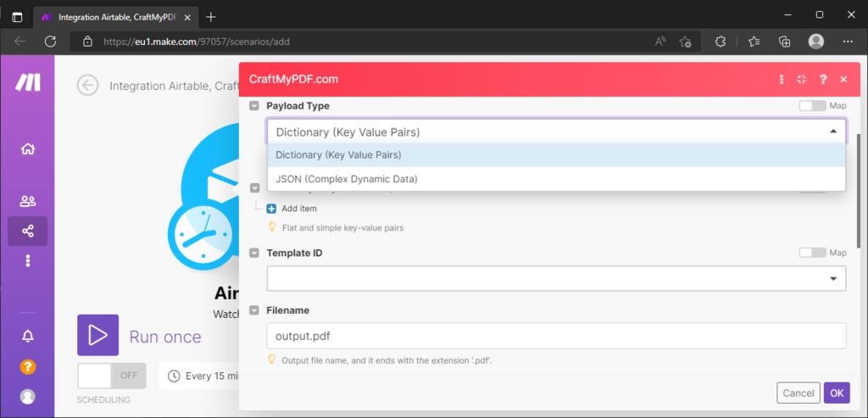Open the Template ID dropdown
This screenshot has width=868, height=418.
[x=556, y=278]
